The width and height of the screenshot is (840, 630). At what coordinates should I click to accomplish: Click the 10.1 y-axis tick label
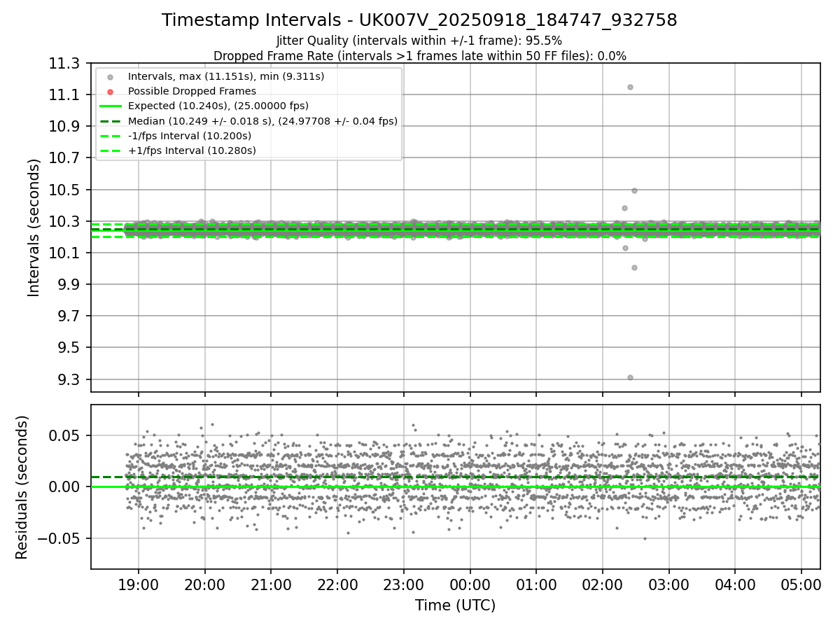[x=64, y=253]
